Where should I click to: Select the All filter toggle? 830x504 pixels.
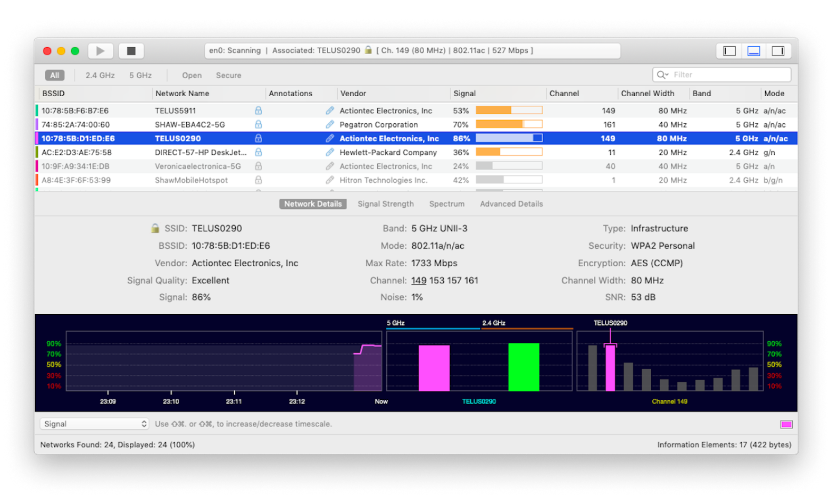54,75
